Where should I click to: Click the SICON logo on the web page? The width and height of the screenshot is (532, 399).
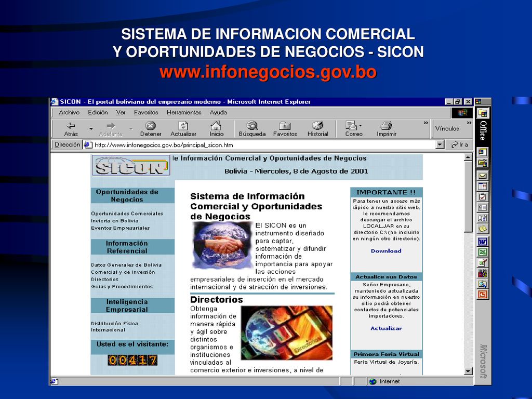pyautogui.click(x=131, y=166)
